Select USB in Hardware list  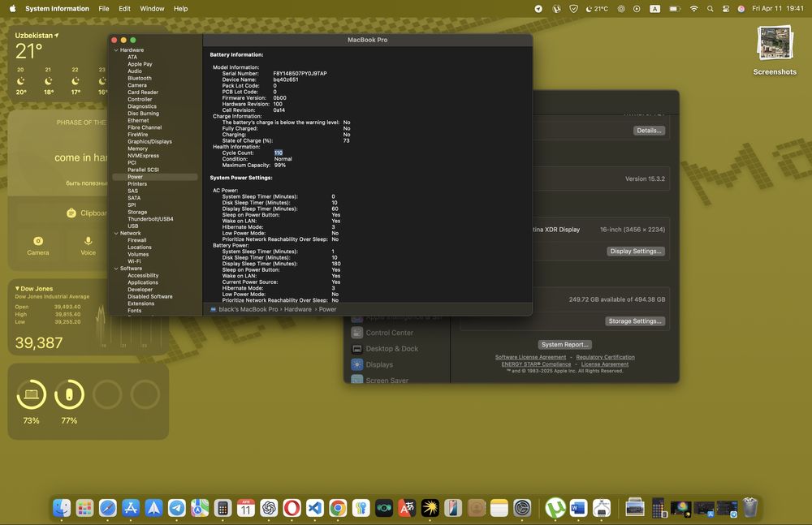pos(132,226)
